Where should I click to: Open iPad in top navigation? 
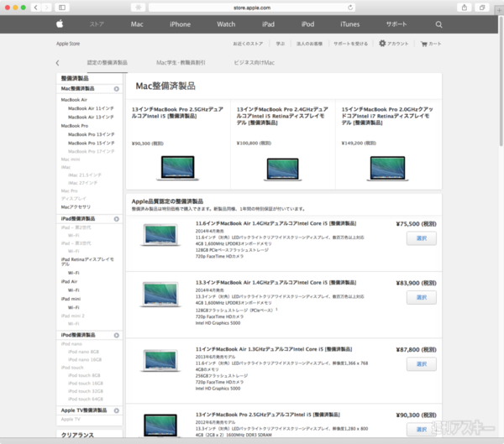pyautogui.click(x=268, y=24)
